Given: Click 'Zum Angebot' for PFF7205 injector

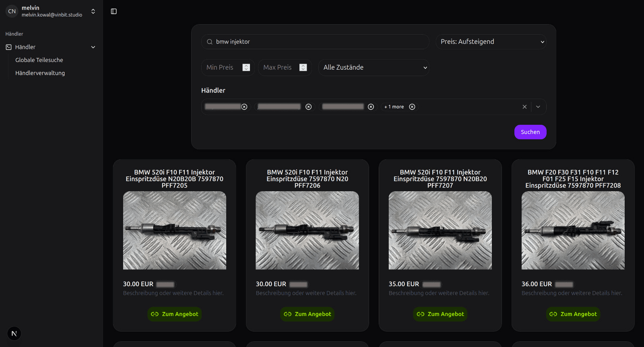Looking at the screenshot, I should [175, 314].
